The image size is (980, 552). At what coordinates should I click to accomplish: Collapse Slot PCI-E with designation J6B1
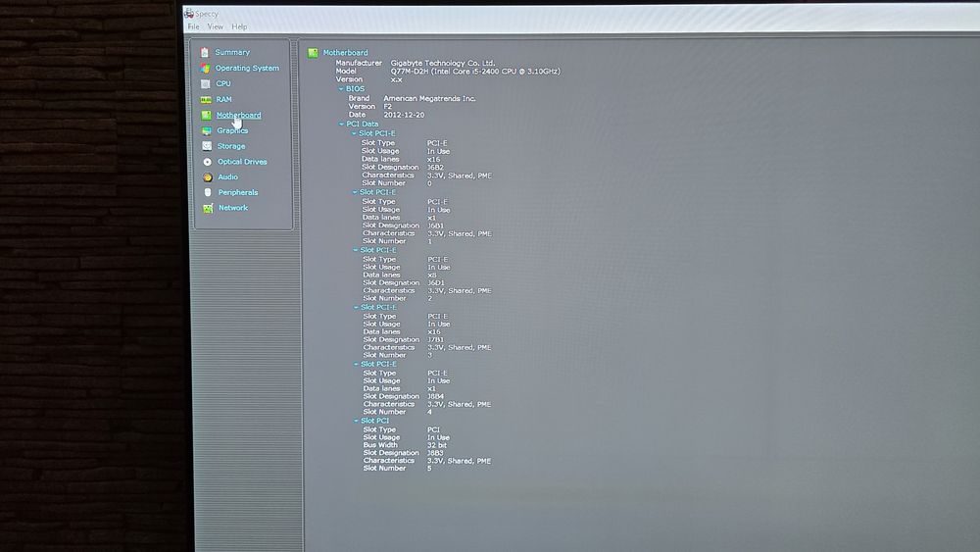pos(355,192)
